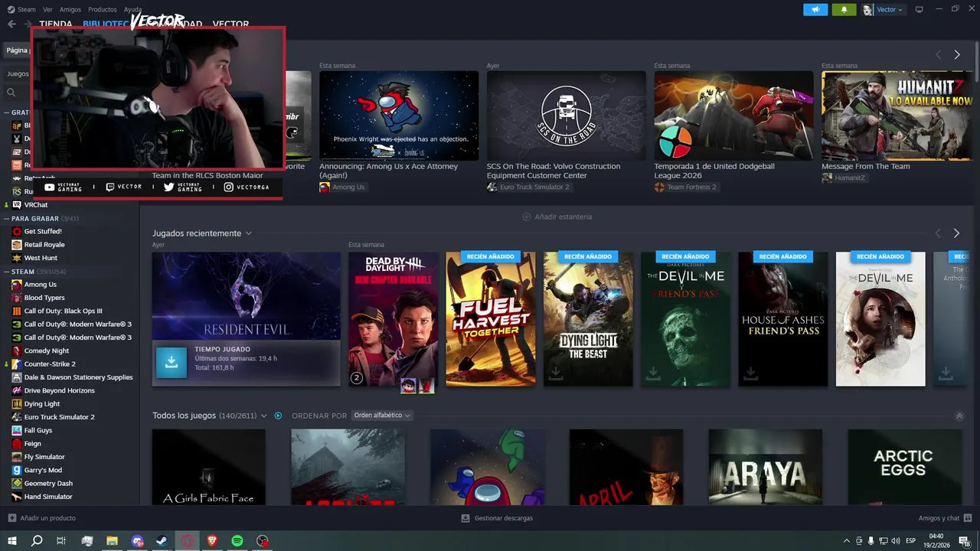The image size is (980, 551).
Task: Open the Productos menu
Action: coord(103,9)
